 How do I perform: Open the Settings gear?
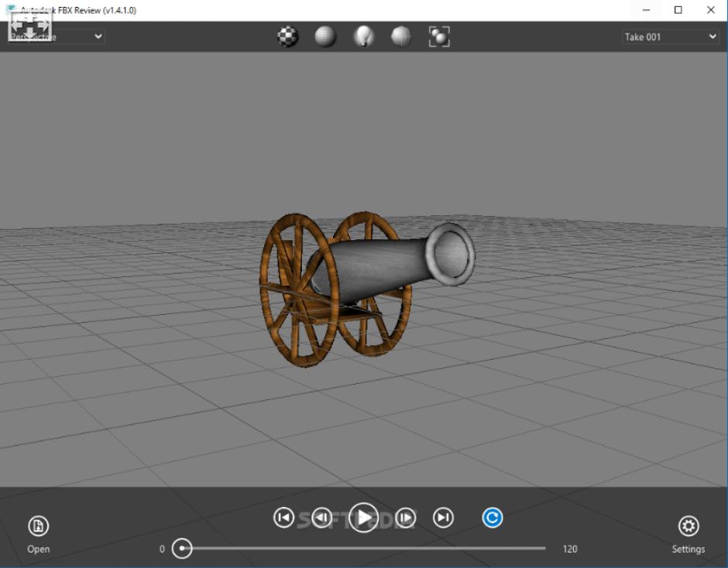pyautogui.click(x=688, y=535)
